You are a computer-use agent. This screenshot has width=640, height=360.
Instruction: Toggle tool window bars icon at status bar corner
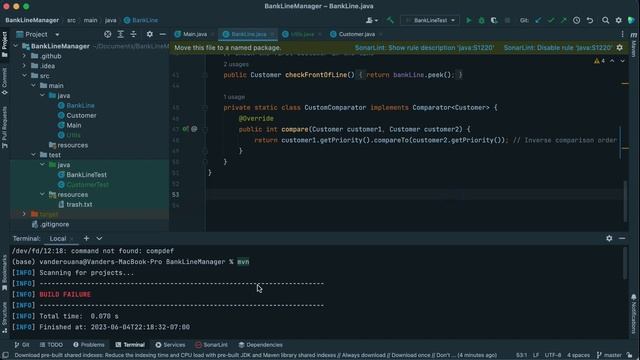tap(5, 355)
